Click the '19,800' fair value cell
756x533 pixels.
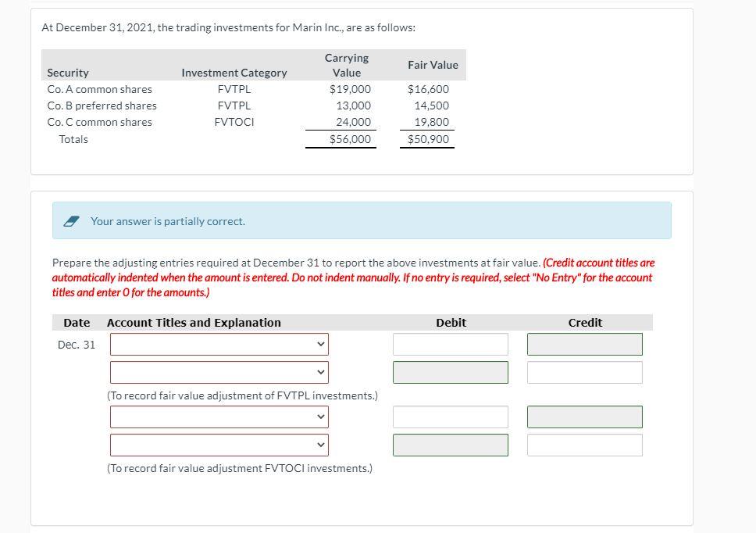tap(432, 122)
